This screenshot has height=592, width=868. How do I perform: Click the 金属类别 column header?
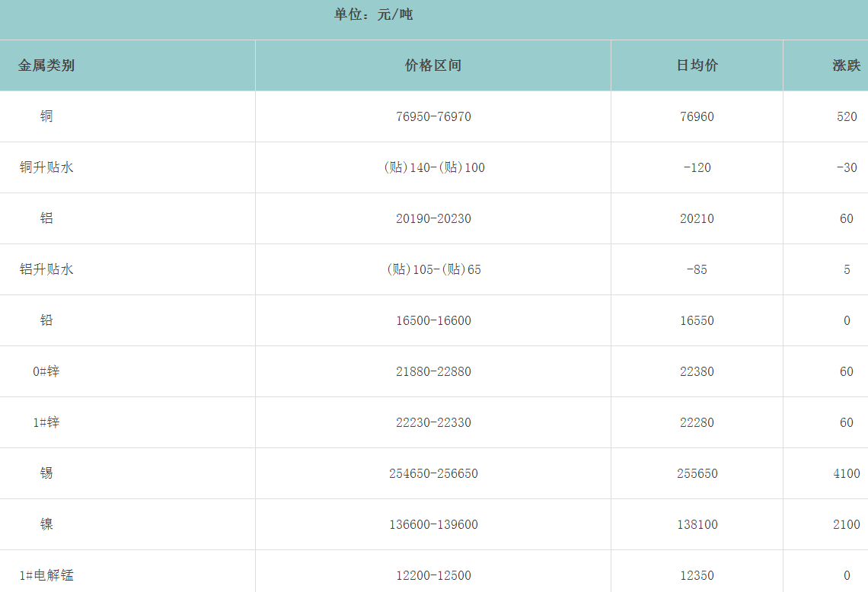pyautogui.click(x=46, y=65)
